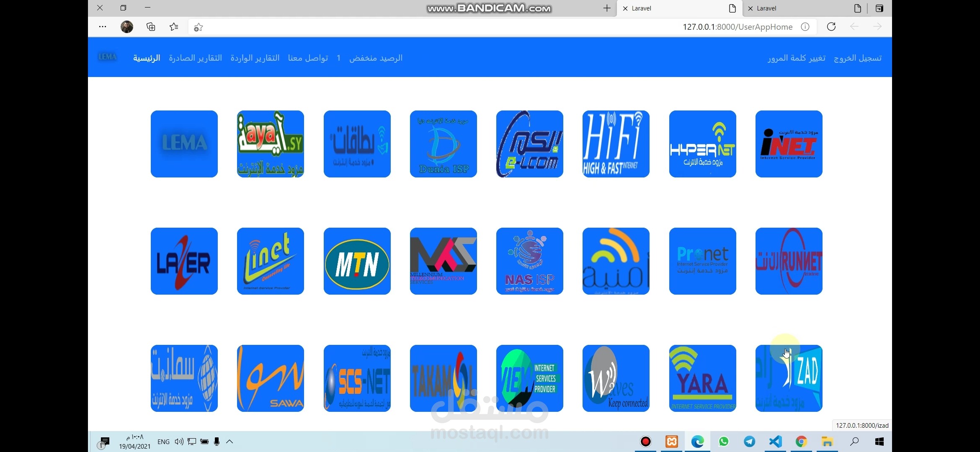Click تسجيل الخروج logout link
Screen dimensions: 980x452
coord(857,58)
